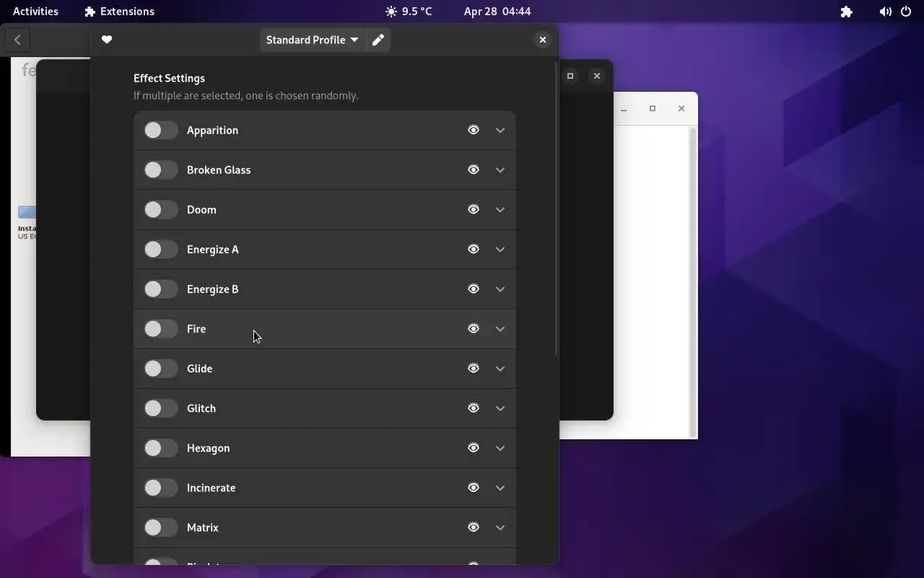Toggle the Energize A switch
The image size is (924, 578).
(x=160, y=249)
